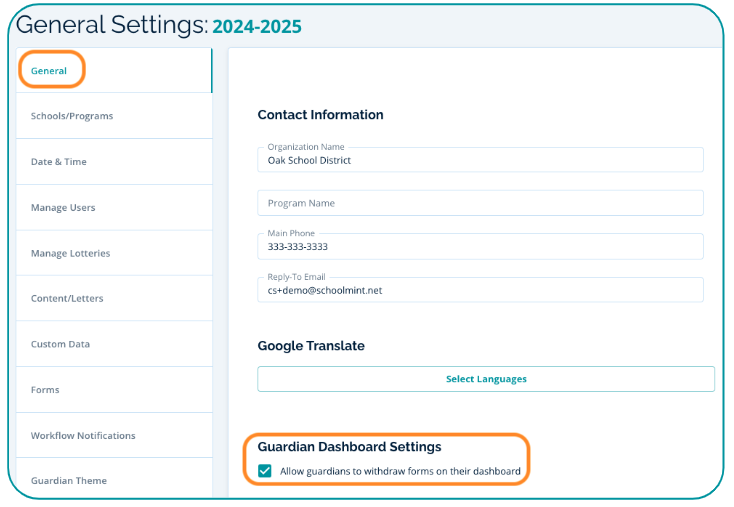
Task: Select Manage Lotteries from the sidebar
Action: pyautogui.click(x=70, y=254)
